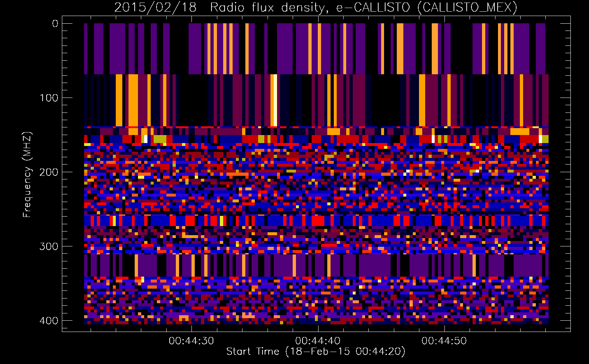Click the plot title '2015/02/18 Radio flux density, e-CALLISTO'

tap(316, 7)
